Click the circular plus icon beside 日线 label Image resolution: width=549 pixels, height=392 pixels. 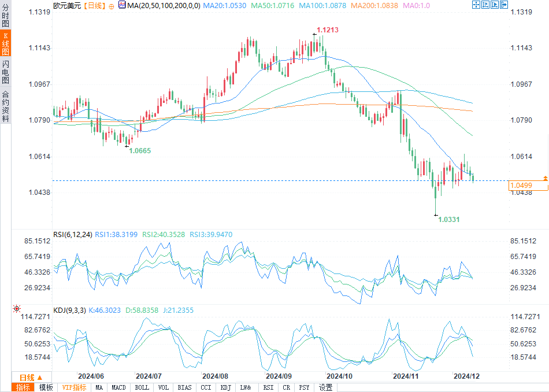tap(112, 5)
